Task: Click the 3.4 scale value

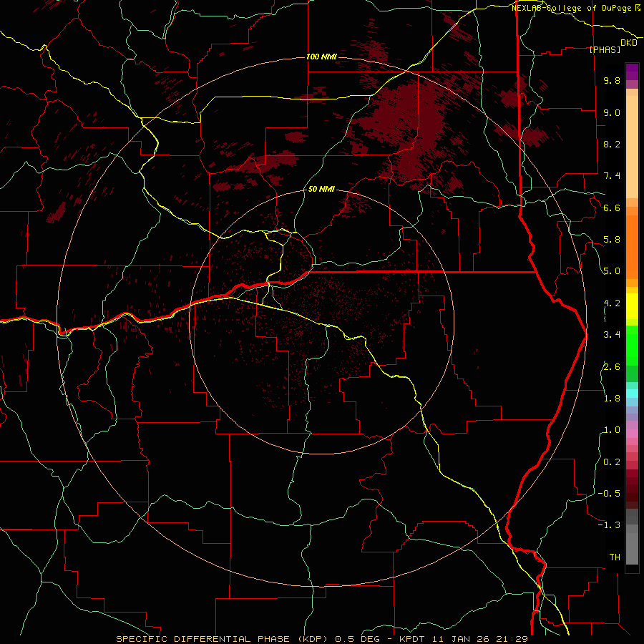Action: [612, 335]
